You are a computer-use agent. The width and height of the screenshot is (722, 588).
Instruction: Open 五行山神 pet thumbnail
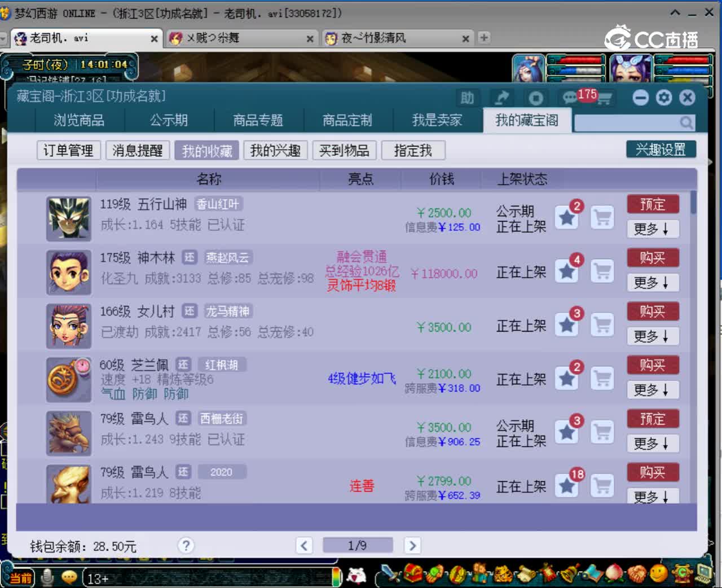69,219
